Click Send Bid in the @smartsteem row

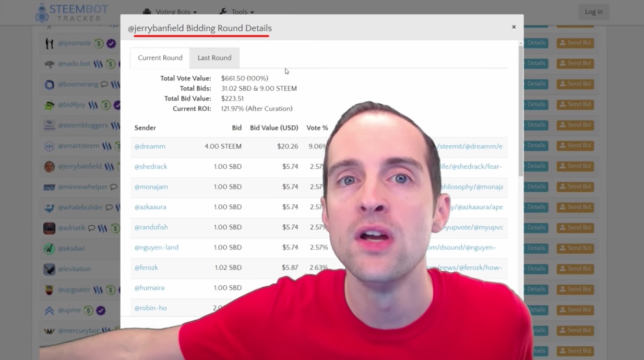click(x=575, y=145)
